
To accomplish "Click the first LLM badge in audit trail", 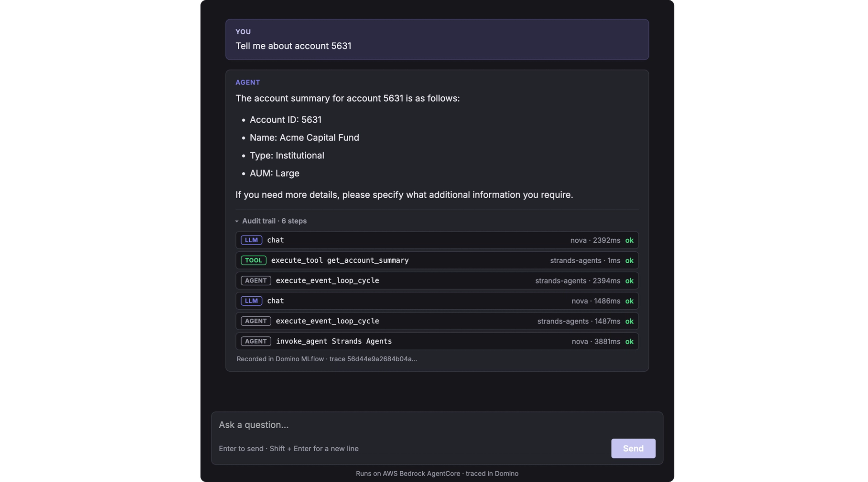I will 251,240.
